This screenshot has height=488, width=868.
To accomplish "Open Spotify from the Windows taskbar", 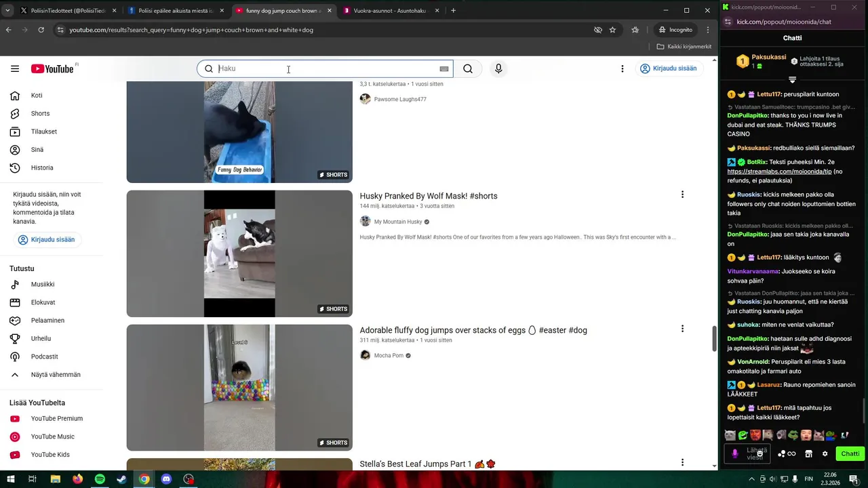I will pos(100,479).
